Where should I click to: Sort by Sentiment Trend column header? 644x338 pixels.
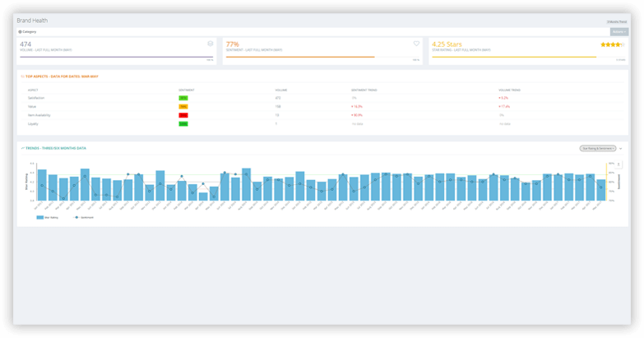coord(364,90)
